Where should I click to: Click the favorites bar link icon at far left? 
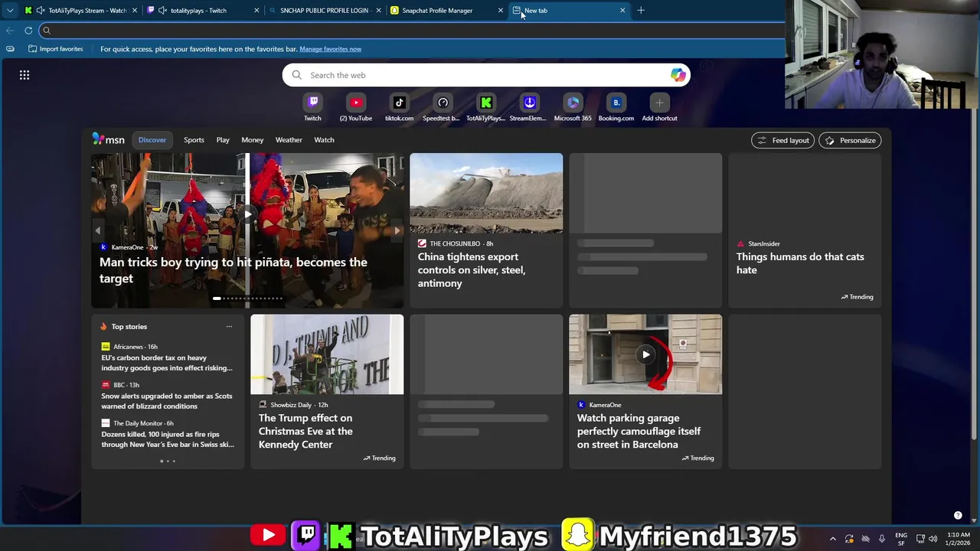(x=10, y=49)
